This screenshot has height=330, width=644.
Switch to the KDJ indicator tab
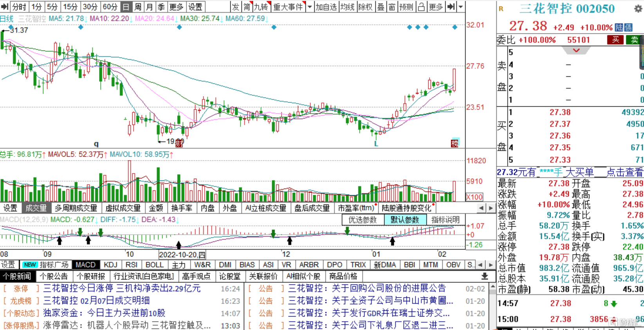click(x=111, y=265)
